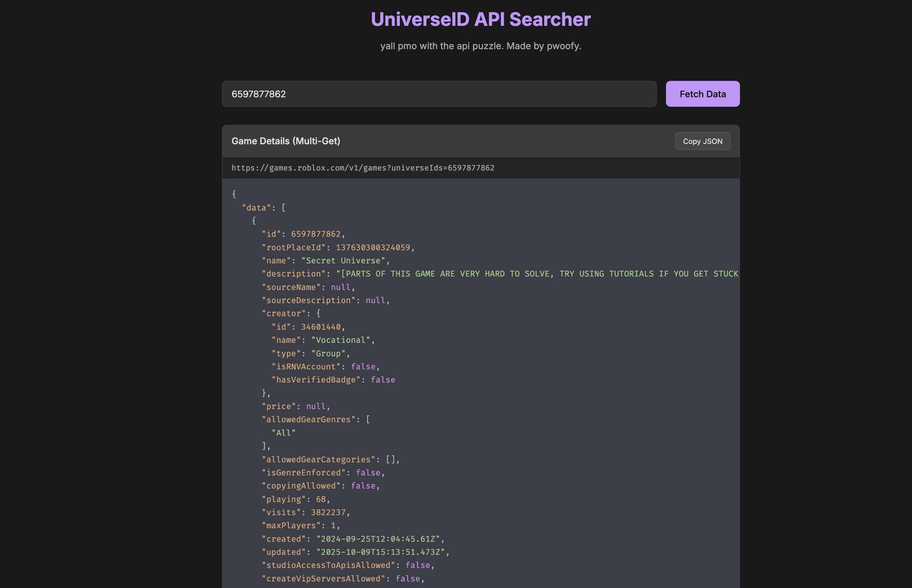The height and width of the screenshot is (588, 912).
Task: Click the Fetch Data button
Action: click(702, 94)
